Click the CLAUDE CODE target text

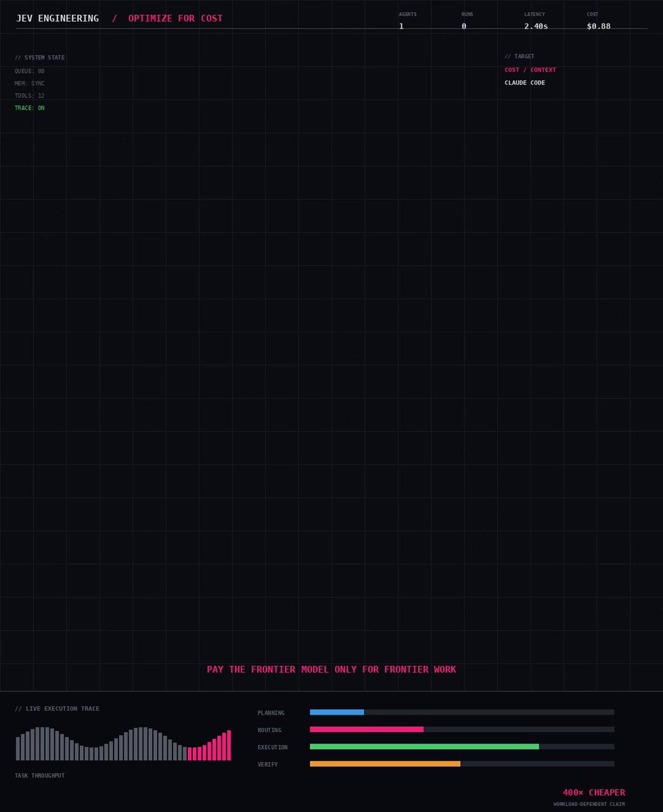525,83
